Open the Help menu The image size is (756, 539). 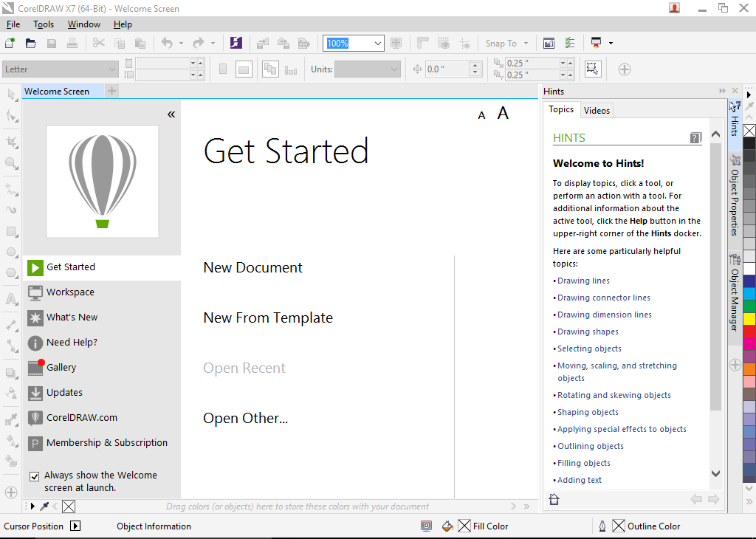[x=123, y=24]
